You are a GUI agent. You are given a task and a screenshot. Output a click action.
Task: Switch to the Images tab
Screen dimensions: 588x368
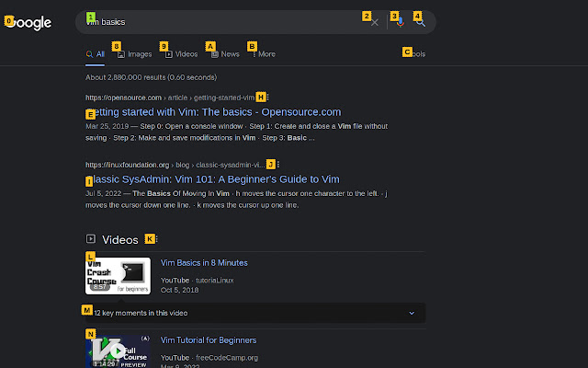pos(136,54)
